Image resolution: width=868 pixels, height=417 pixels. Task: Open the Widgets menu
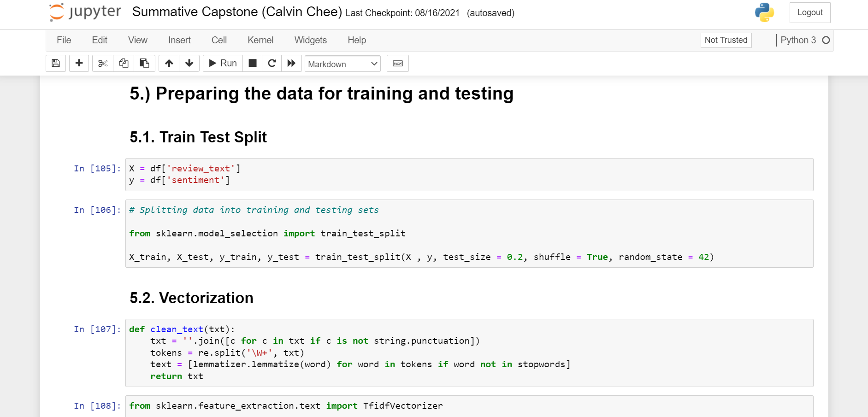310,40
